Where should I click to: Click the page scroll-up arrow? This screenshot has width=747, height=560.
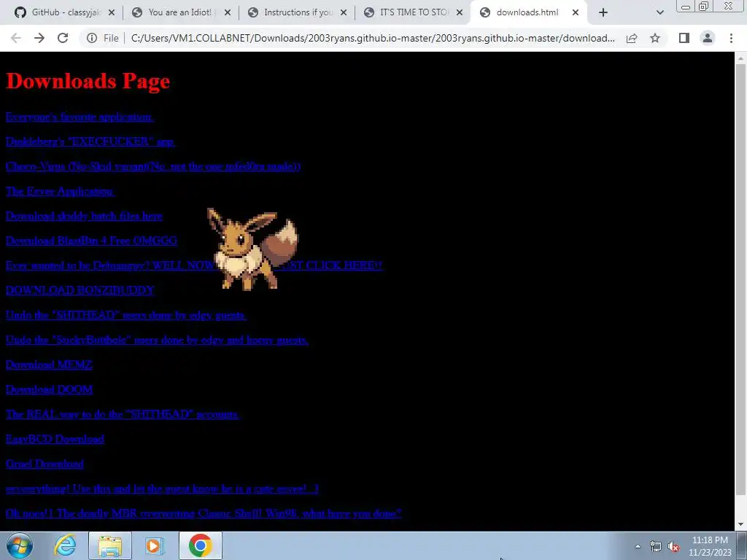point(740,58)
